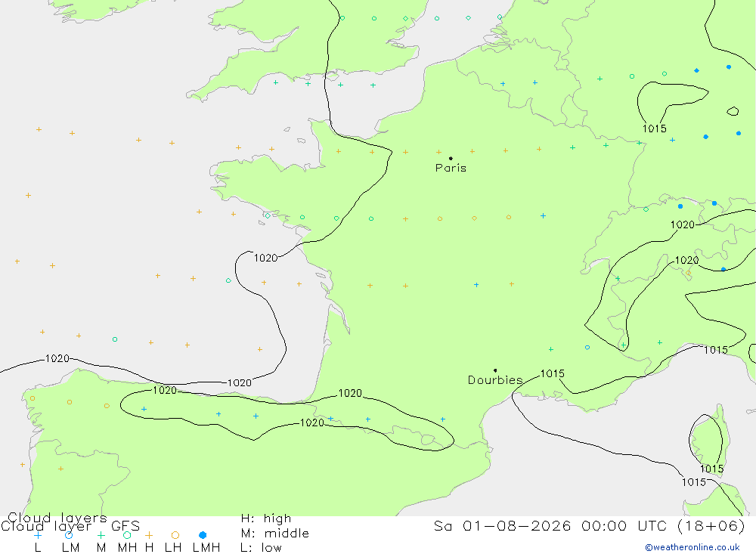Click the orange plus legend symbol above H

[149, 535]
